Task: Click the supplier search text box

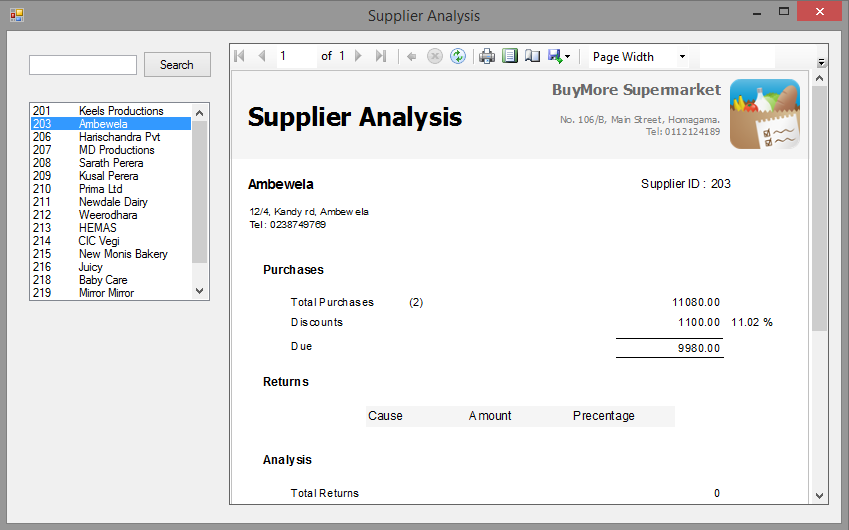Action: (x=83, y=65)
